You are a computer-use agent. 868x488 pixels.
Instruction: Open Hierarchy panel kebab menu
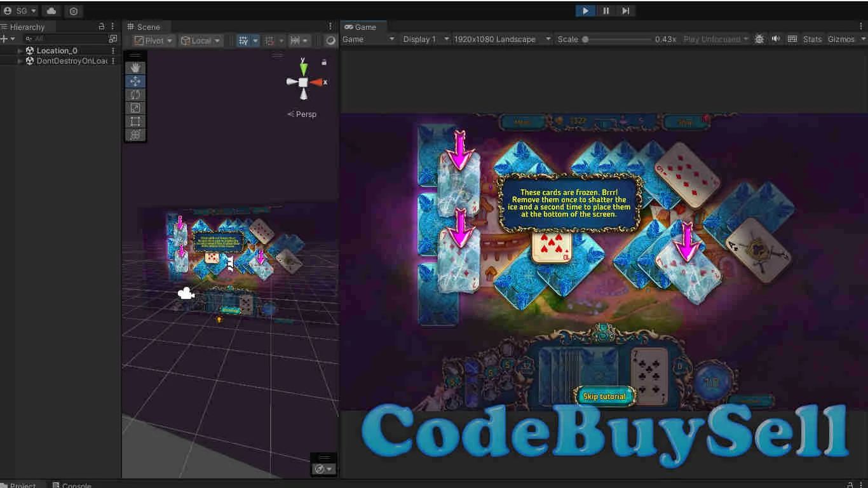click(112, 27)
